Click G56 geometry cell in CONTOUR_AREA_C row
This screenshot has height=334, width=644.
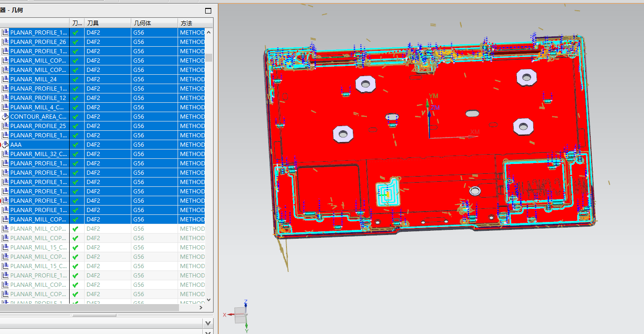[x=154, y=117]
